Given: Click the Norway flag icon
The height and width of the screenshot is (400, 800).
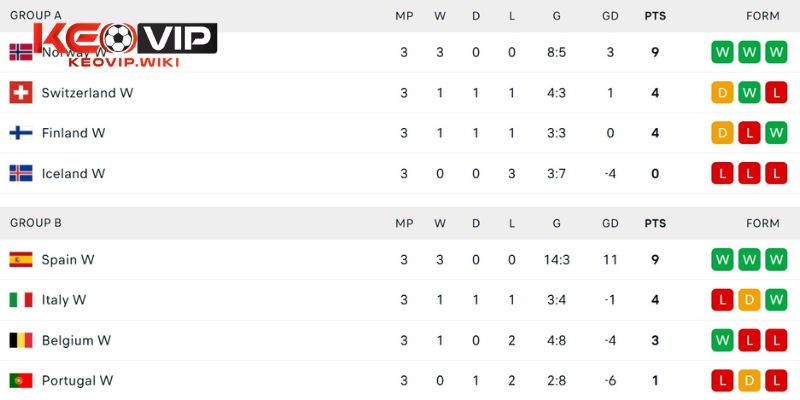Looking at the screenshot, I should click(21, 52).
